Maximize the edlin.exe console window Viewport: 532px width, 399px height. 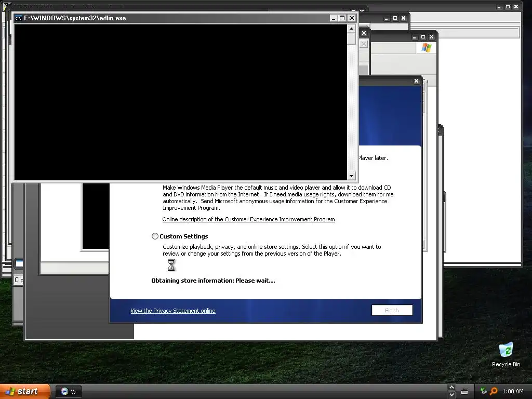342,18
